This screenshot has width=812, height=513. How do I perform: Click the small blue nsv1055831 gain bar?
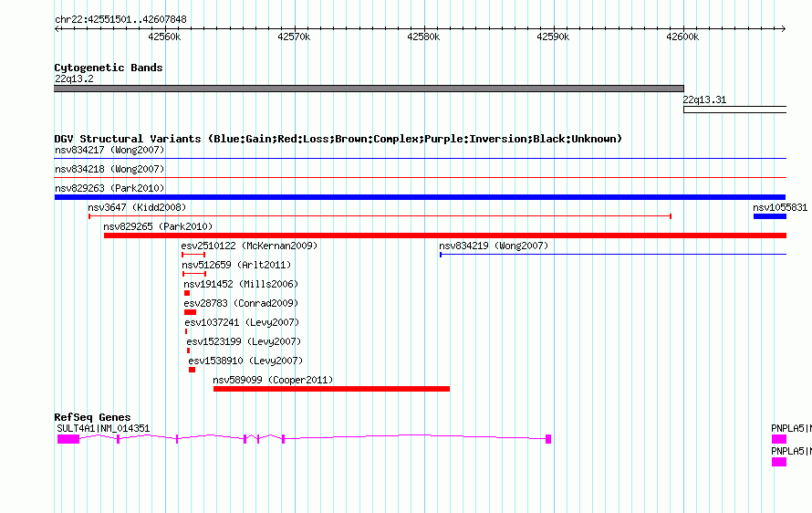pos(770,216)
